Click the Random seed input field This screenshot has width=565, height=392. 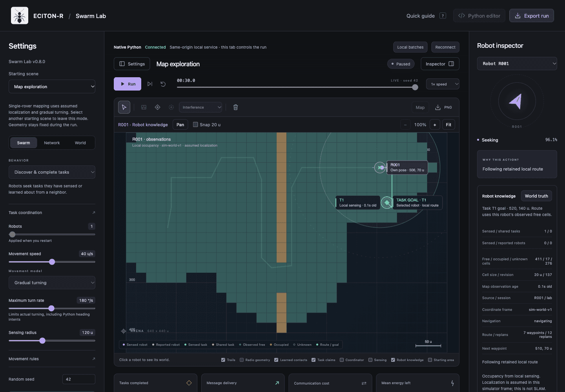[x=79, y=379]
